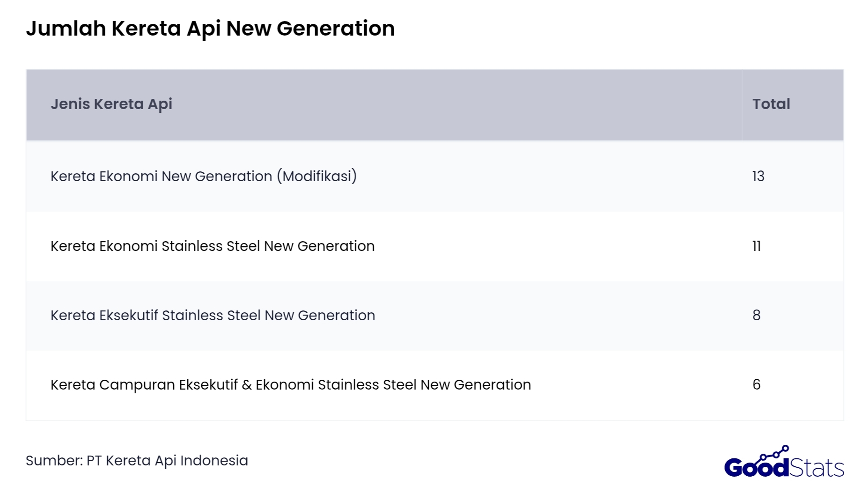Click the rightmost node above 'Stats' text
The height and width of the screenshot is (501, 868).
[786, 448]
